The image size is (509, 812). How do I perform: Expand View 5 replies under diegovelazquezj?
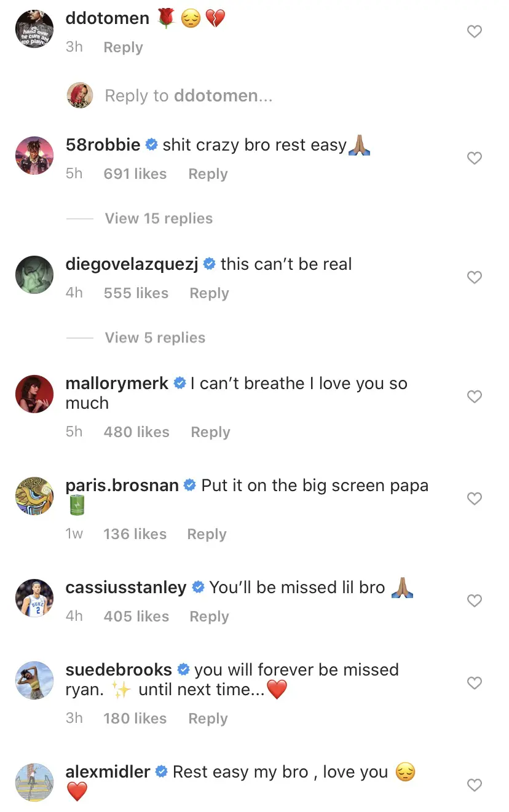tap(155, 337)
